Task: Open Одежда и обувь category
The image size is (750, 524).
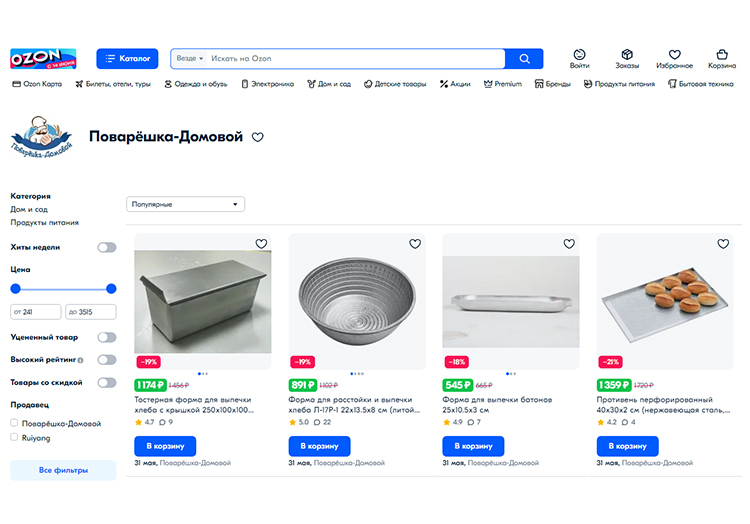Action: pyautogui.click(x=196, y=84)
